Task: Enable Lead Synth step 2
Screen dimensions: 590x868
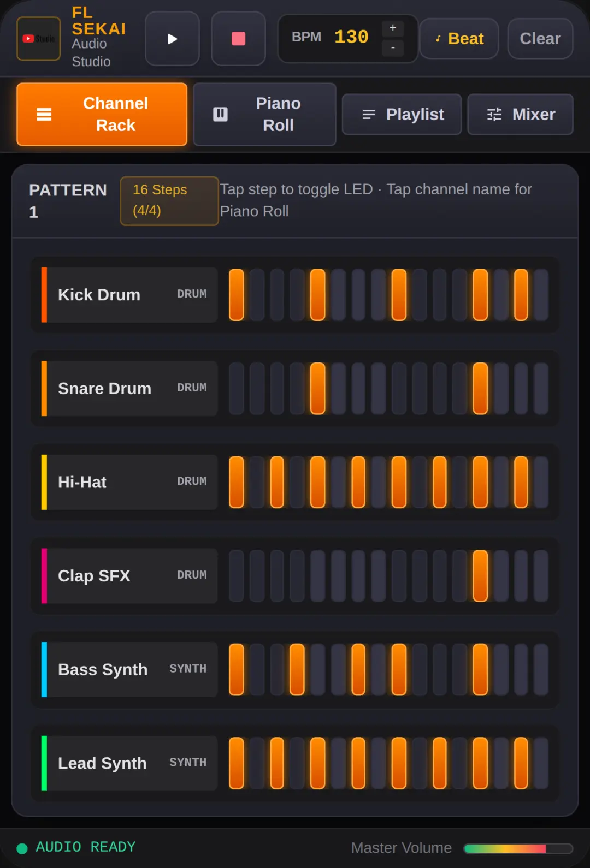Action: pyautogui.click(x=257, y=763)
